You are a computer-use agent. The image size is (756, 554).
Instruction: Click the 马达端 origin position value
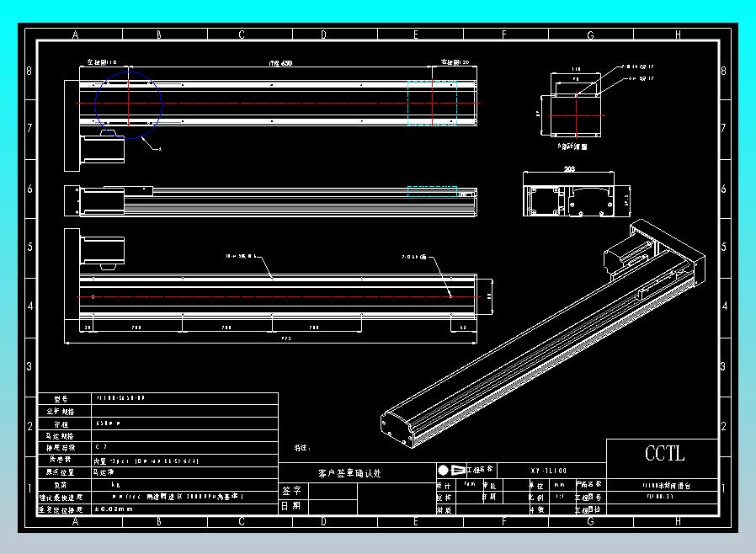(104, 472)
